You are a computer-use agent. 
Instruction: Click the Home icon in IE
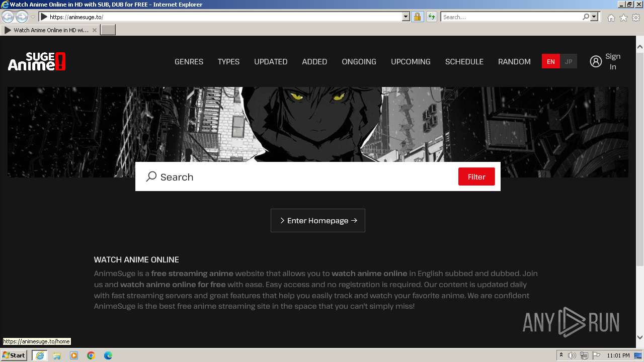tap(611, 18)
